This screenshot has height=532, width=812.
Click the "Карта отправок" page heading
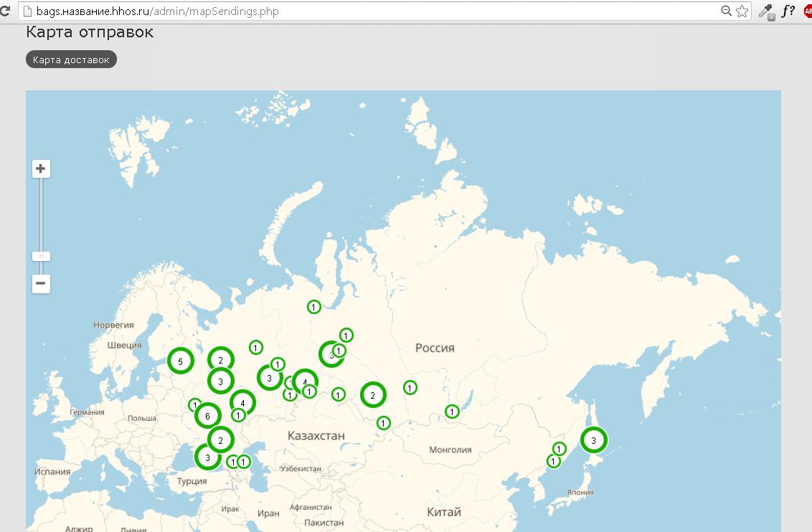pos(90,32)
